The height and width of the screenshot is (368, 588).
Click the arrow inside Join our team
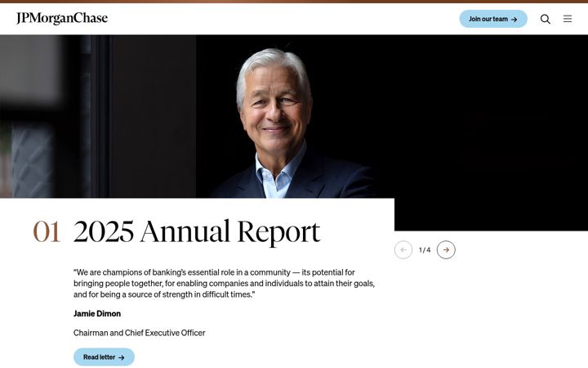514,19
